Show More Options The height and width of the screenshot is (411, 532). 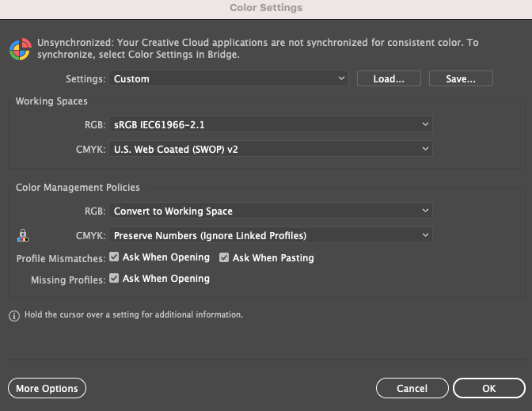tap(47, 388)
